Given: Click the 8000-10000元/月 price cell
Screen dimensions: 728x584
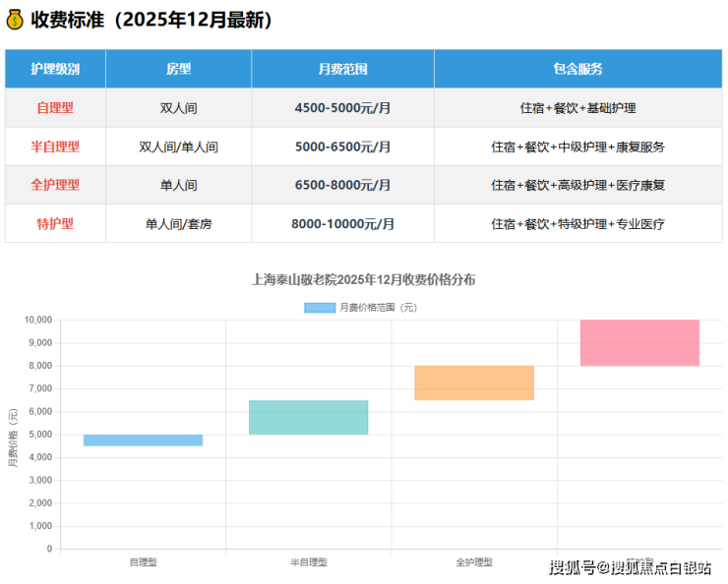Looking at the screenshot, I should click(x=342, y=223).
